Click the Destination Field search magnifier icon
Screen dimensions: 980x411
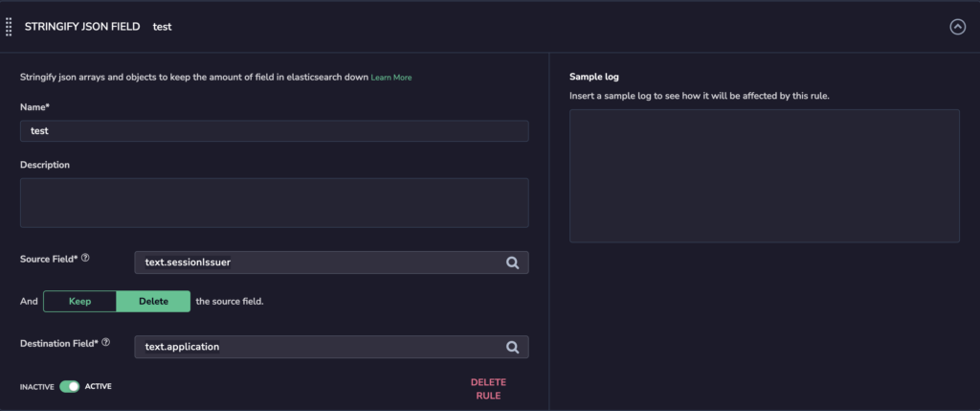coord(513,347)
